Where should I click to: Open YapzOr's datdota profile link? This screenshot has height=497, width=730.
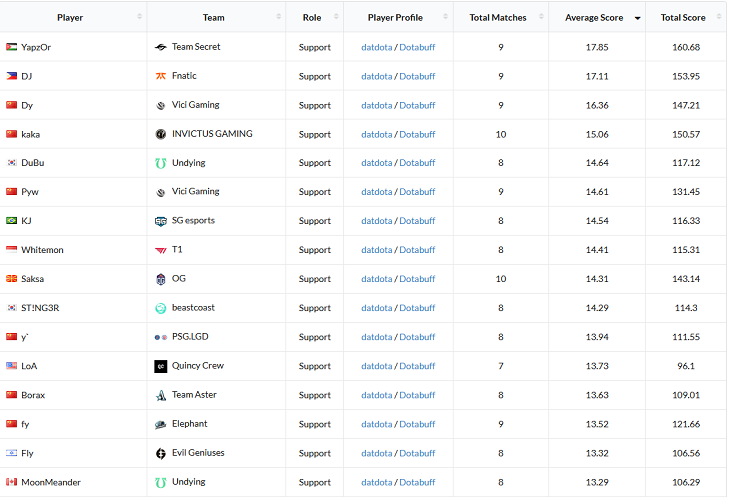click(x=376, y=47)
